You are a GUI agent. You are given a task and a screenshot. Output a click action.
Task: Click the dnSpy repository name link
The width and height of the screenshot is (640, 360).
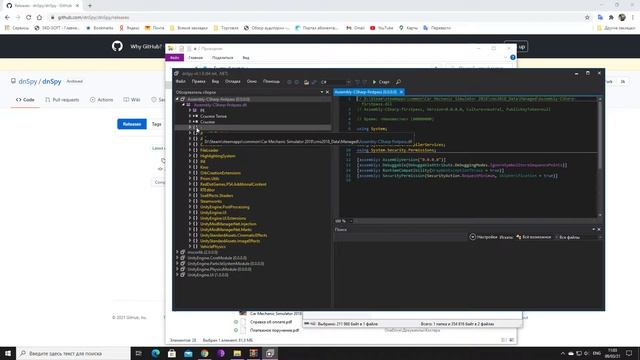coord(52,82)
